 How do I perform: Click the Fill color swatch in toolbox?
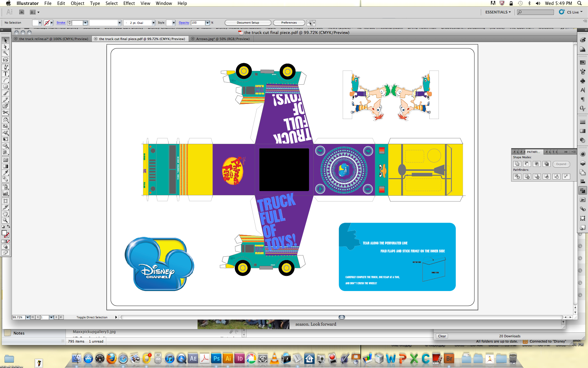pos(4,233)
